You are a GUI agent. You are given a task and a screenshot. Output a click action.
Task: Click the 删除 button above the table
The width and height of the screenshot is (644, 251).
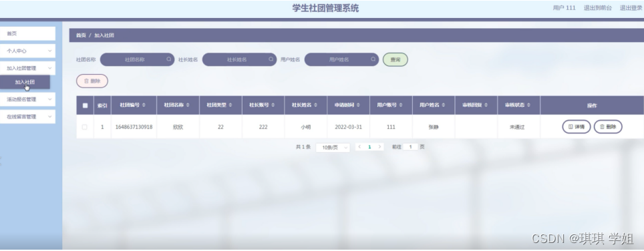pos(92,81)
